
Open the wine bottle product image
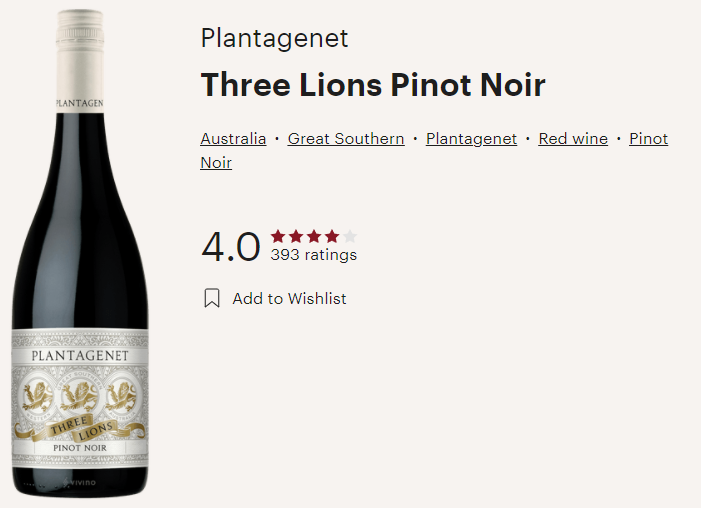80,253
